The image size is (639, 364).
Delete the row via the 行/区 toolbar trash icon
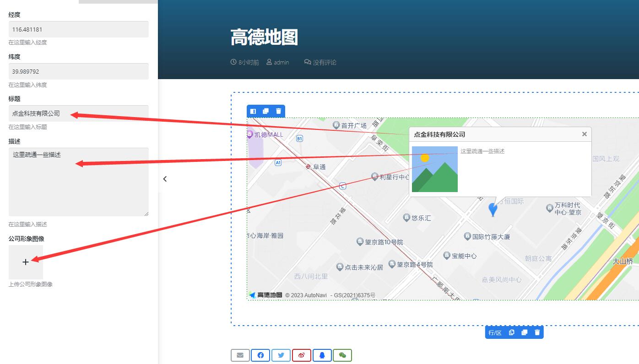[x=537, y=332]
